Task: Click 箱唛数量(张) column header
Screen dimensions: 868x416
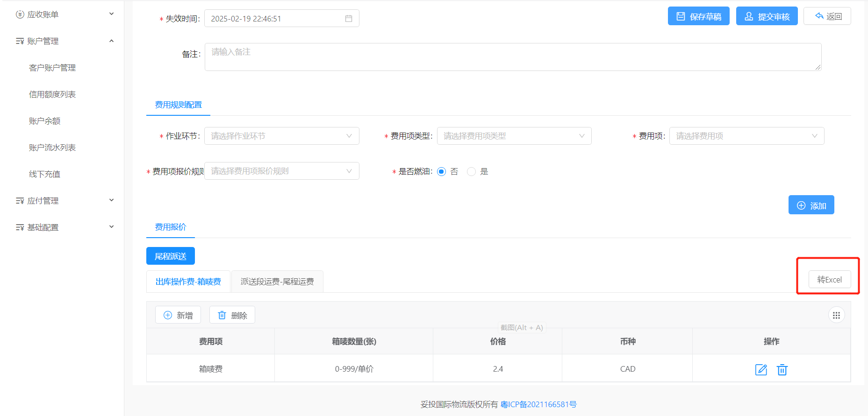Action: pyautogui.click(x=354, y=341)
